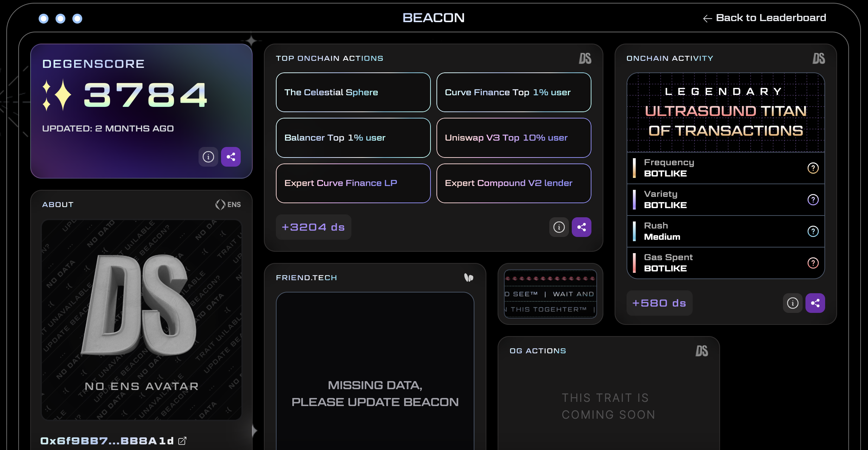Click Rush help question mark

[813, 231]
